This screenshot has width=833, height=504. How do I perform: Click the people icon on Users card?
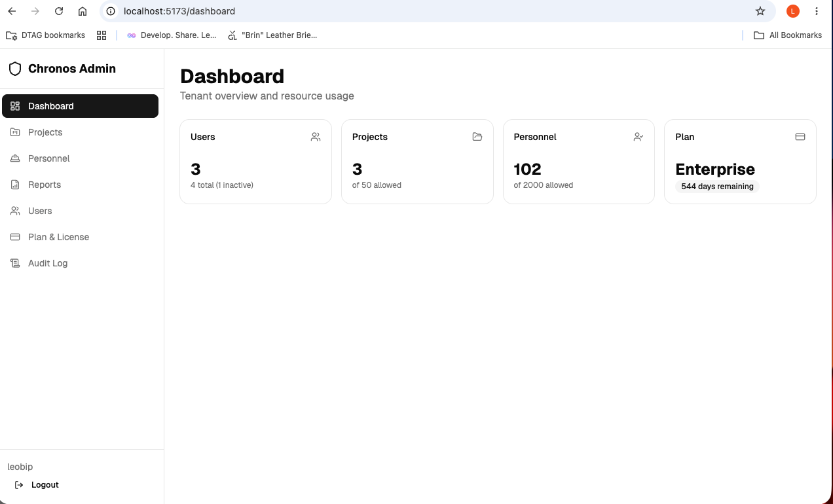(316, 137)
